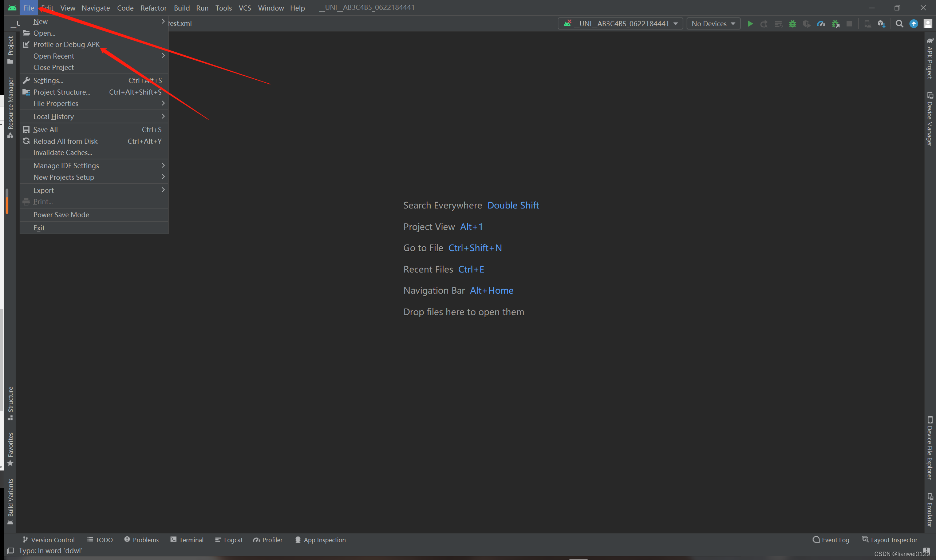This screenshot has width=936, height=560.
Task: Expand the Open Recent submenu
Action: (54, 56)
